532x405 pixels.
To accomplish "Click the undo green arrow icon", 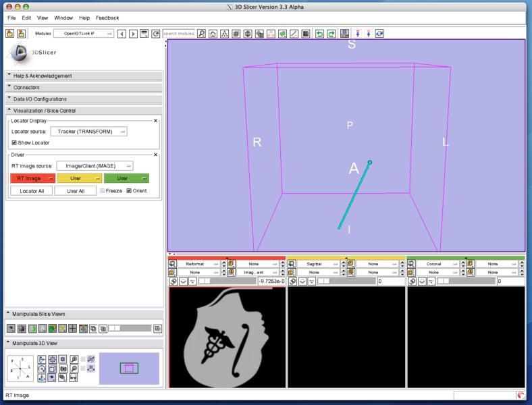I will point(319,34).
